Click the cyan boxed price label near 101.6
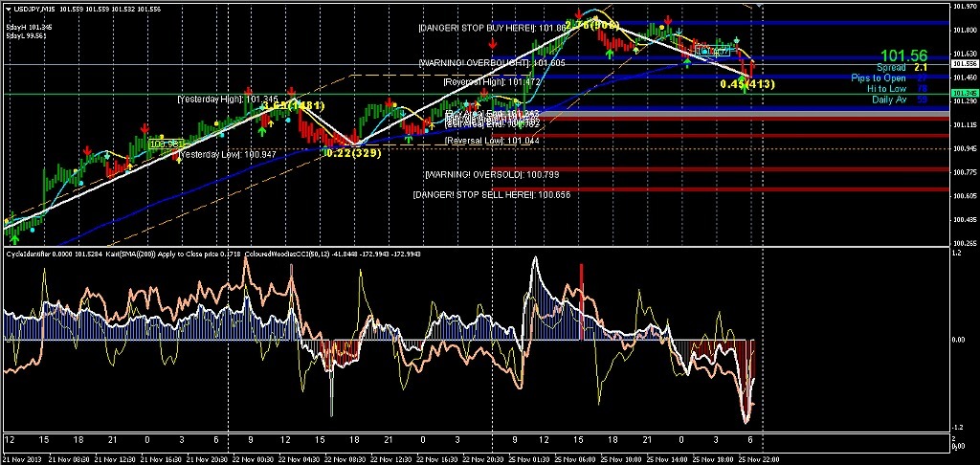The image size is (980, 465). tap(712, 52)
